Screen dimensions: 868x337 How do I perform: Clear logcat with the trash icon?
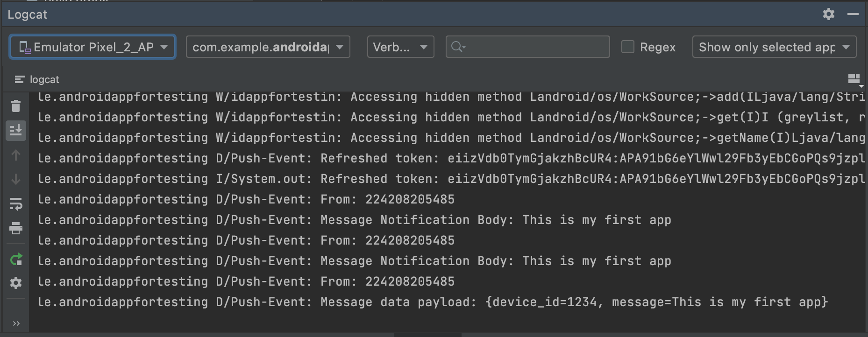pos(16,106)
